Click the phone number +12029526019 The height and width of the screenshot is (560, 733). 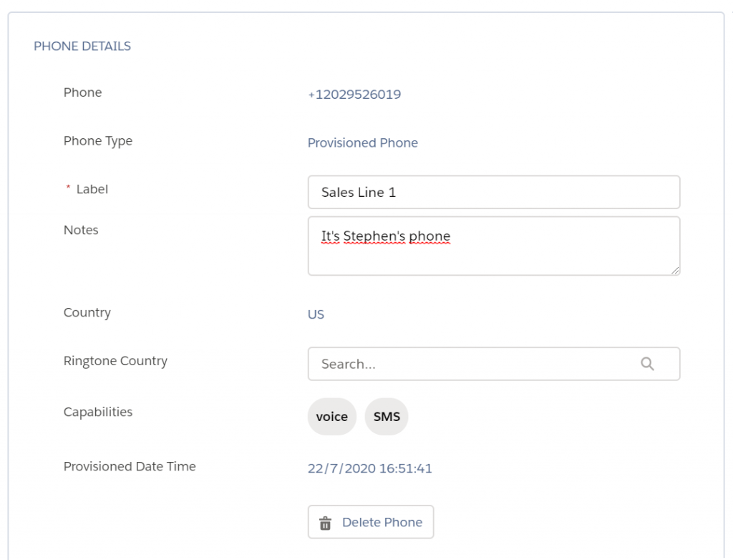point(354,95)
